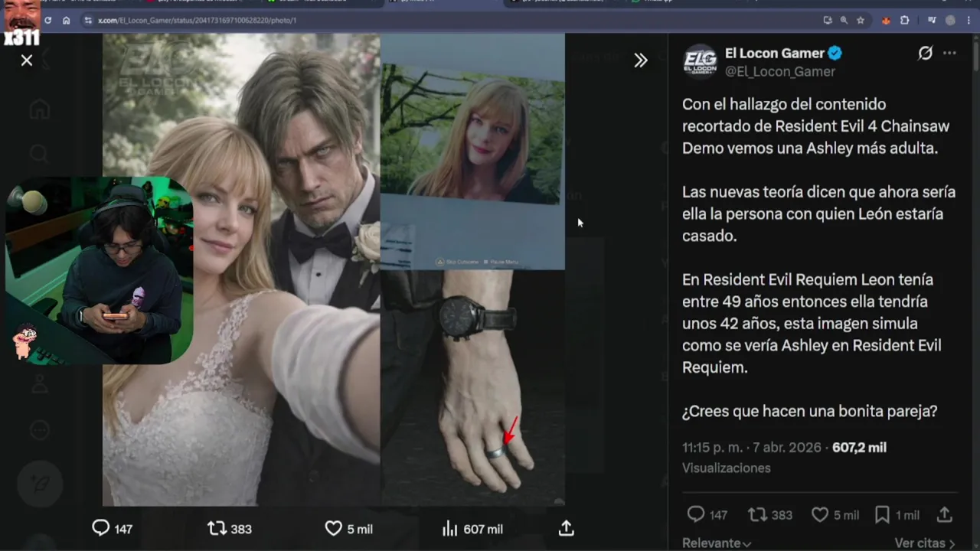The height and width of the screenshot is (551, 980).
Task: Select the text '¿Crees que hacen una bonita pareja?'
Action: 809,411
